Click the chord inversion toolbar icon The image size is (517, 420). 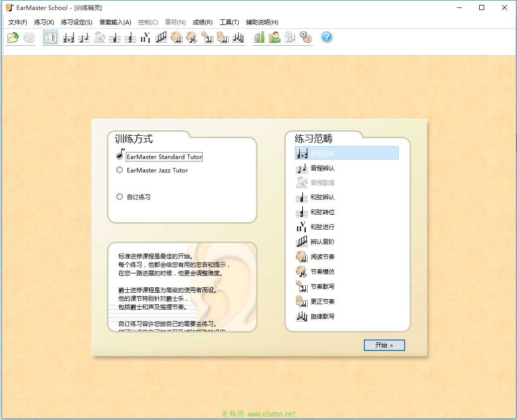[x=130, y=38]
